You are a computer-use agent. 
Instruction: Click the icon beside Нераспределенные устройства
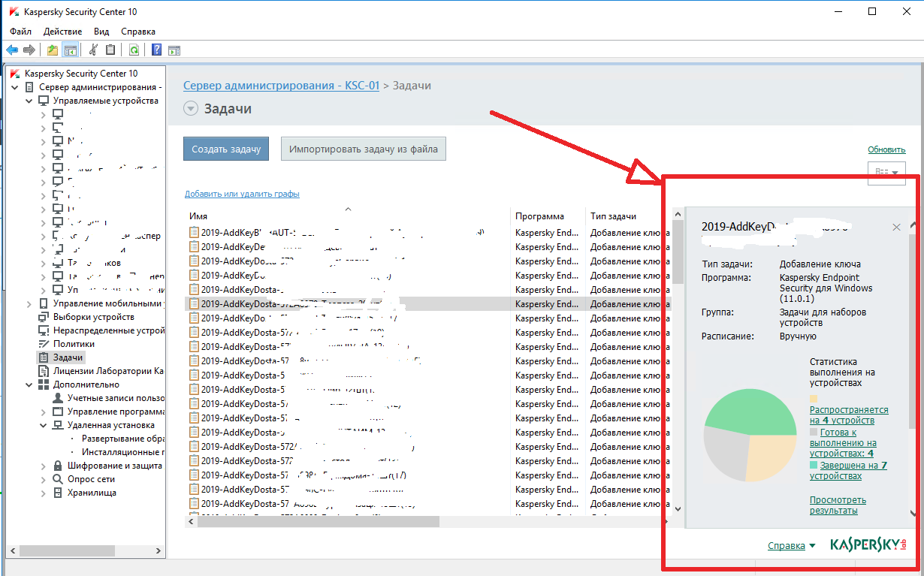(44, 330)
